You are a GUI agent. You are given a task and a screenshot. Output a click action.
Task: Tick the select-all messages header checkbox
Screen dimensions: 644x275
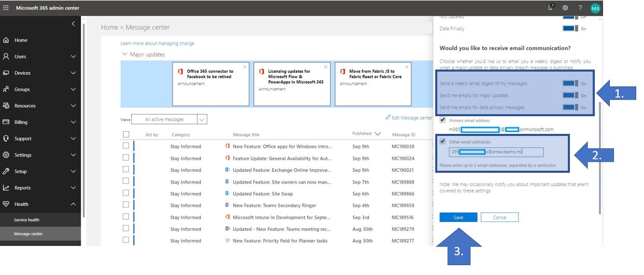(x=126, y=134)
